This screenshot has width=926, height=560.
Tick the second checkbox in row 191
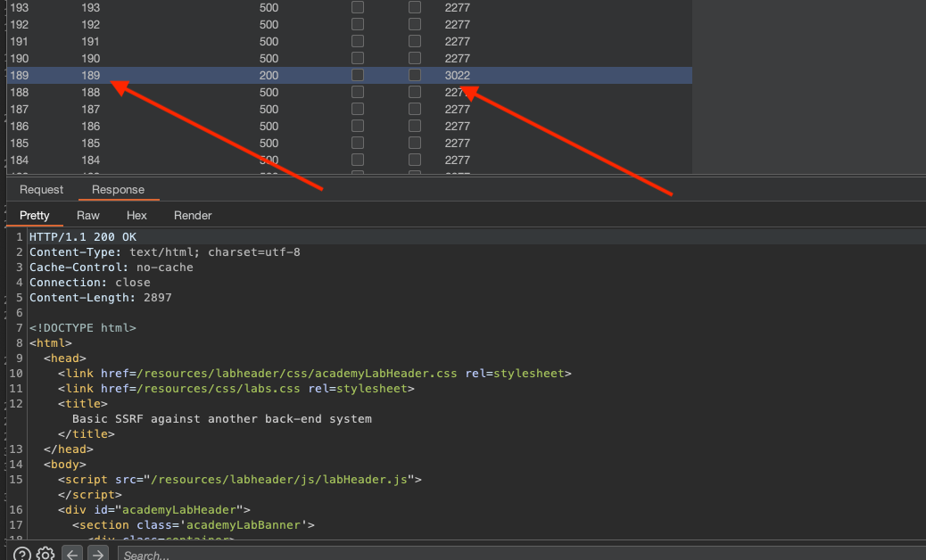[415, 42]
